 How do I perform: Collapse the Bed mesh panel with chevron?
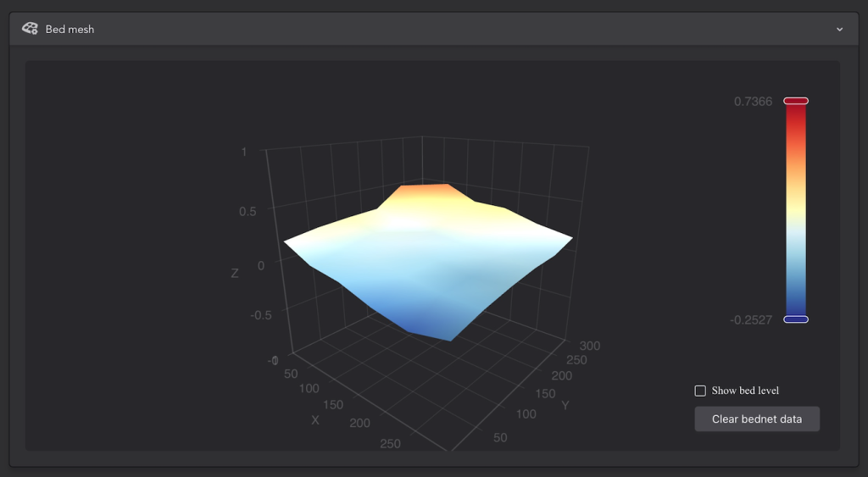[x=839, y=30]
